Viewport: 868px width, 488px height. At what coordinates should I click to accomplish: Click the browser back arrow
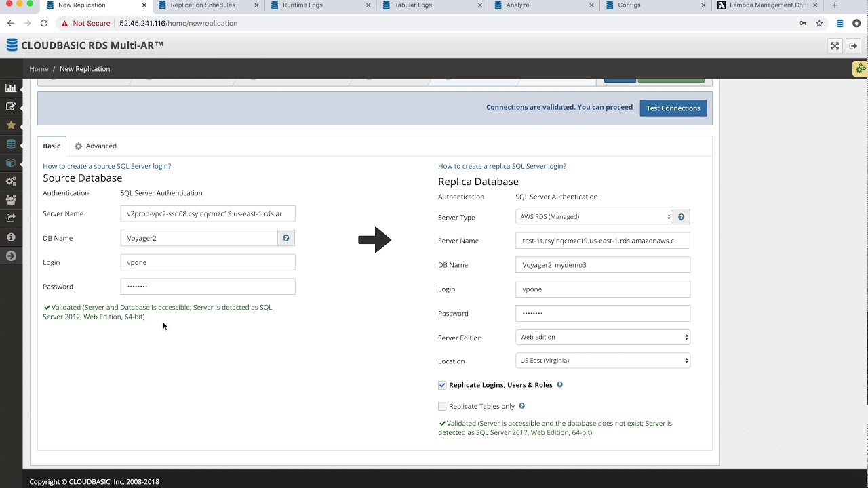tap(11, 23)
